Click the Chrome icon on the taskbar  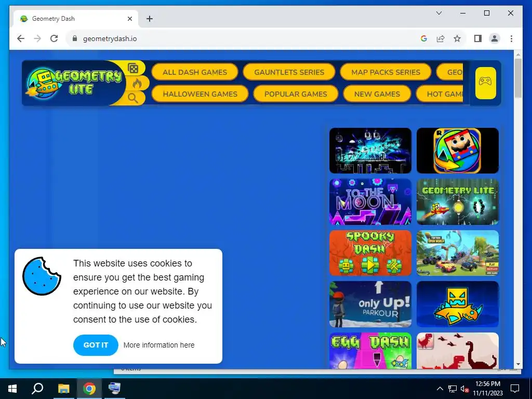click(x=89, y=389)
